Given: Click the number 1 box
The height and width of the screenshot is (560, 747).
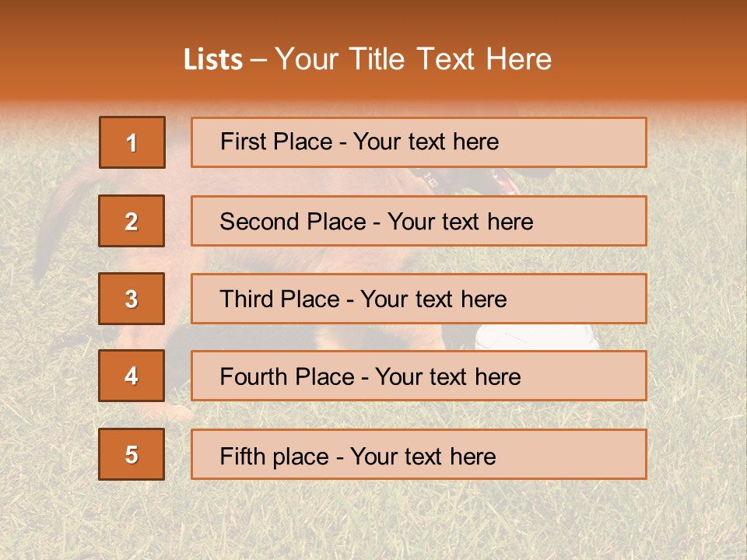Looking at the screenshot, I should tap(132, 142).
